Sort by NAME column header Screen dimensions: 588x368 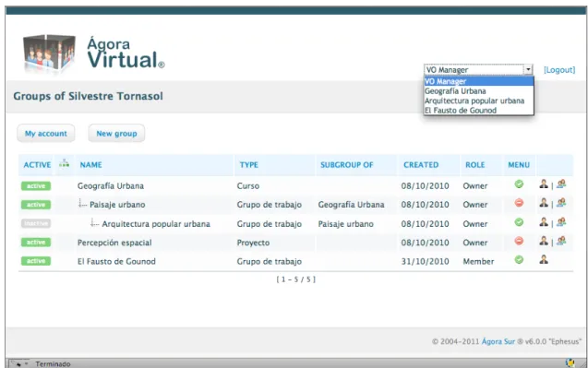(90, 165)
